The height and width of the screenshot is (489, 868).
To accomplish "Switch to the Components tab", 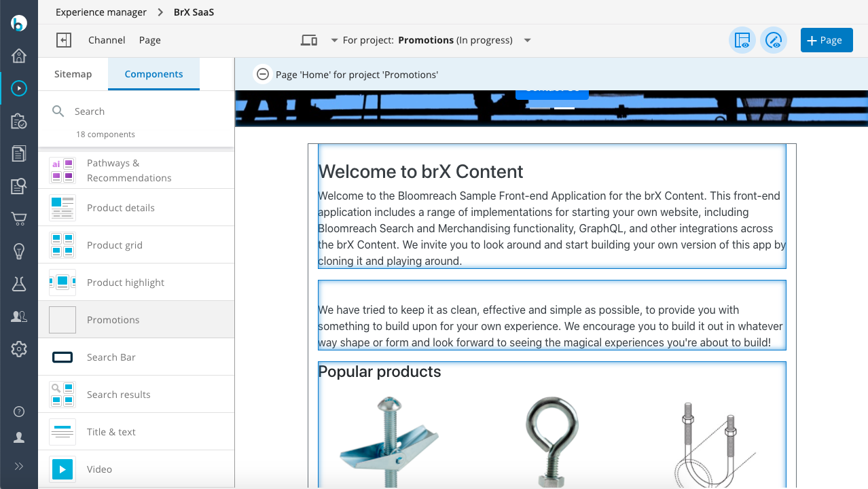I will [x=153, y=74].
